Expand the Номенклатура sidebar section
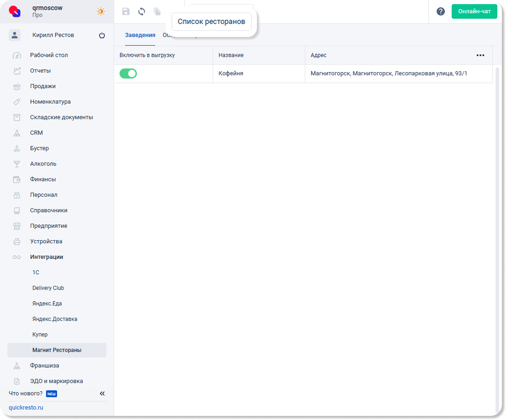 50,102
